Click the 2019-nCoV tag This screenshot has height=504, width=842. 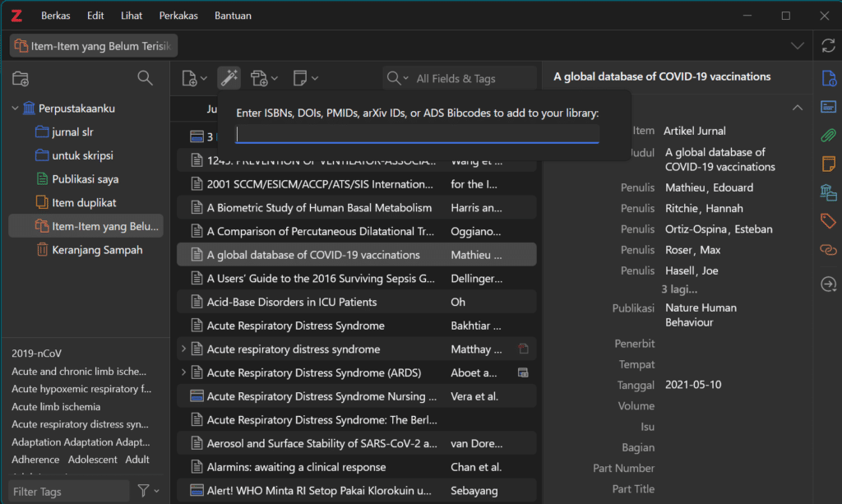pyautogui.click(x=36, y=354)
